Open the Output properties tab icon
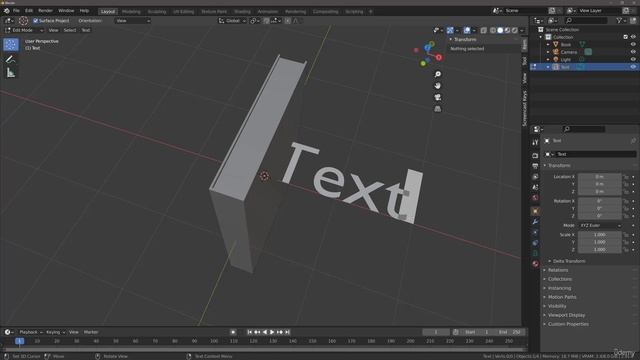Screen dimensions: 640x360 click(x=535, y=166)
